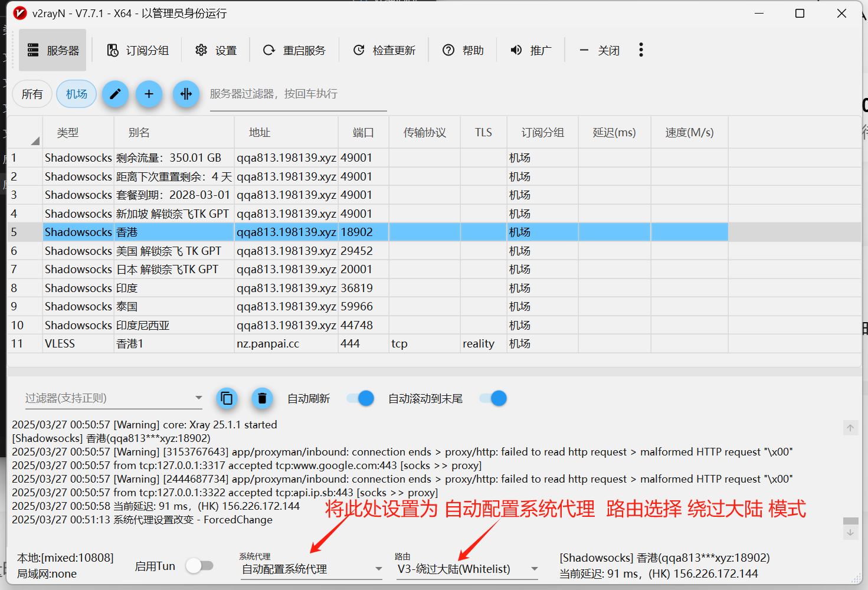Select the highlighted 香港 server on port 18902

368,232
